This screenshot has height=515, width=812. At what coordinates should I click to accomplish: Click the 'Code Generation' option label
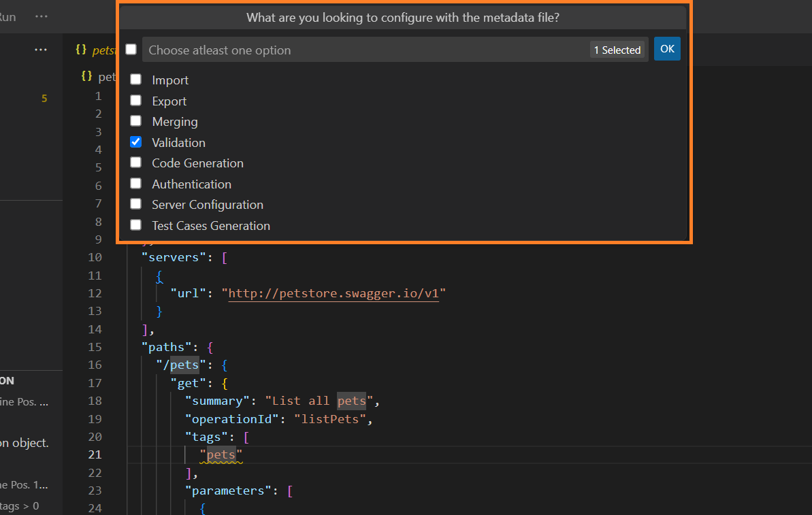point(198,163)
